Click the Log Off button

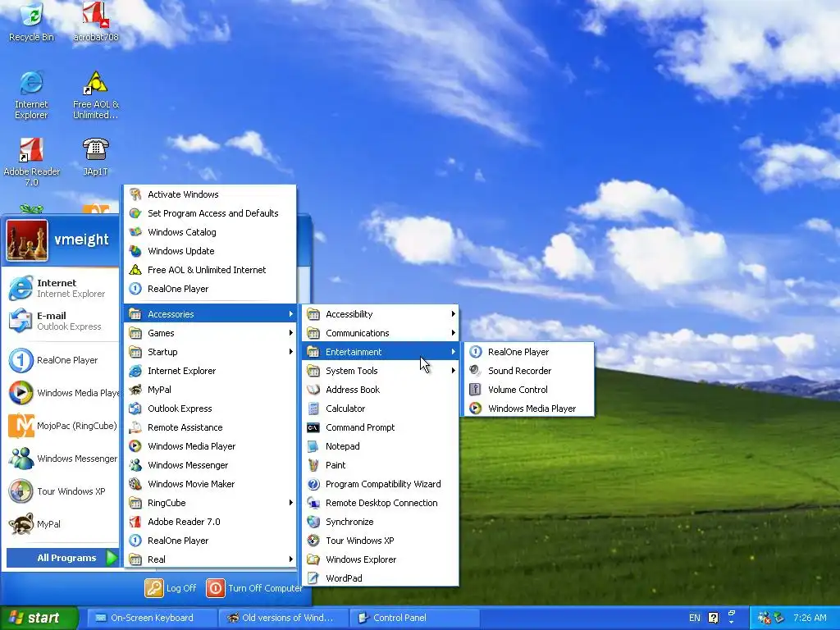point(171,587)
